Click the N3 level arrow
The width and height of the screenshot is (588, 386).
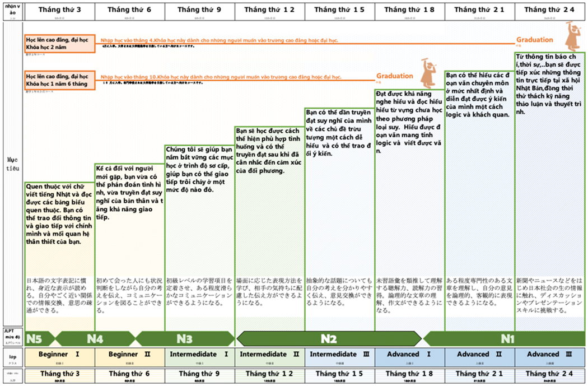[185, 338]
